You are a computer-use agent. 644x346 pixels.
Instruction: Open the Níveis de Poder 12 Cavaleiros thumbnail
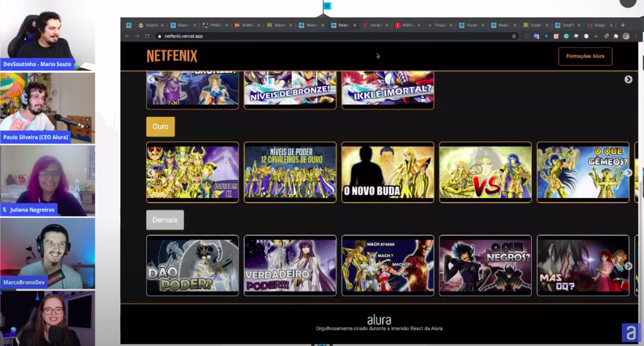click(290, 172)
